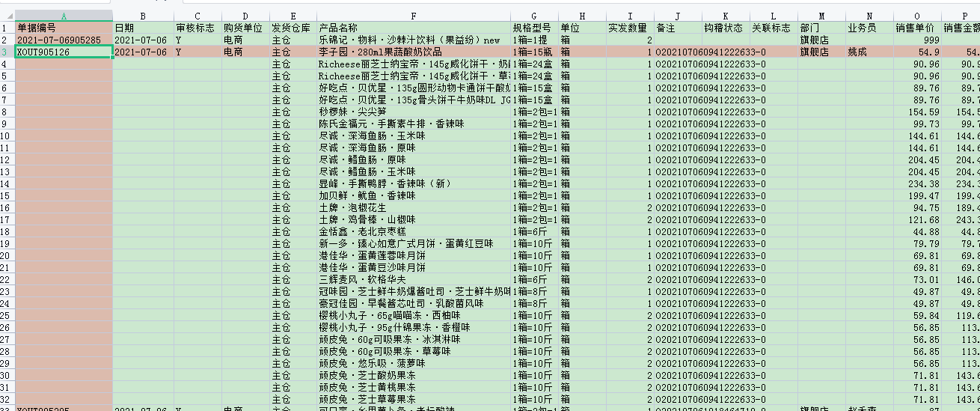Screen dimensions: 980x411
Task: Click the 土牌·泡椒花生 cell
Action: pos(414,207)
